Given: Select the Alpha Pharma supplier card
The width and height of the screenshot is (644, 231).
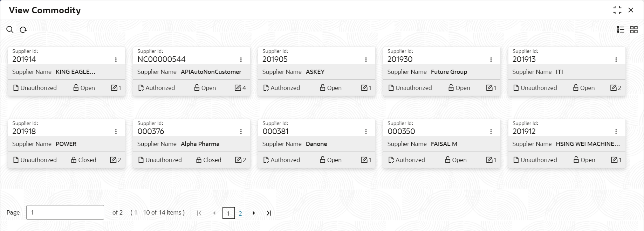Looking at the screenshot, I should pos(192,144).
